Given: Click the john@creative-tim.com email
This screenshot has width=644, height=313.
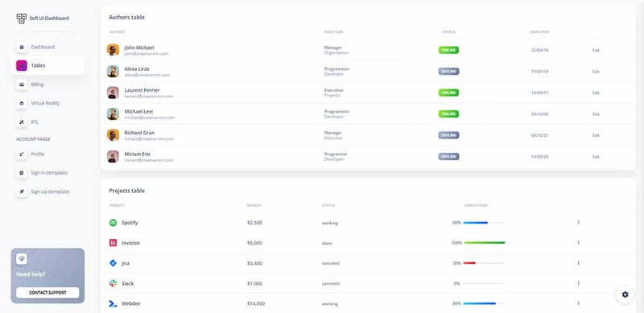Looking at the screenshot, I should point(147,54).
